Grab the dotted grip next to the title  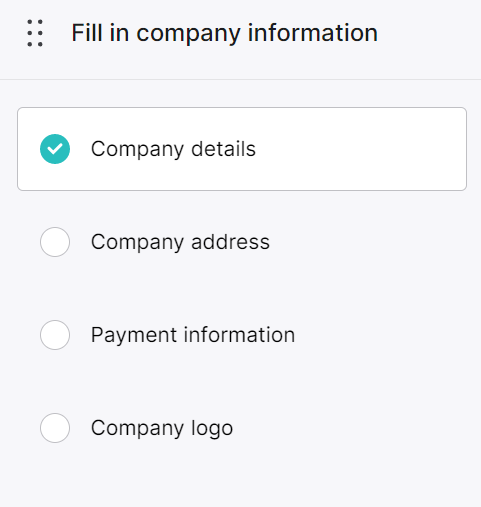pos(35,33)
